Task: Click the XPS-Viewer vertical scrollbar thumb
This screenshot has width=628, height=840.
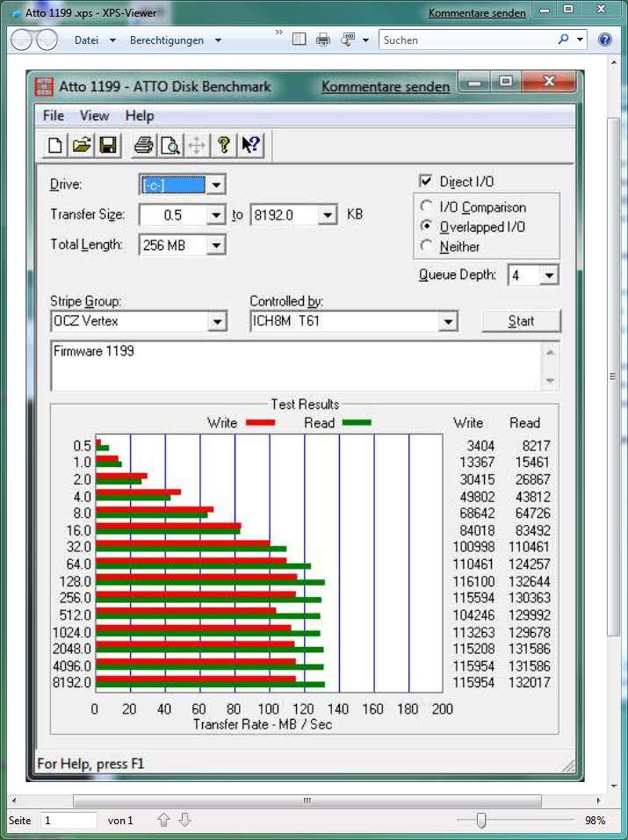Action: point(614,377)
